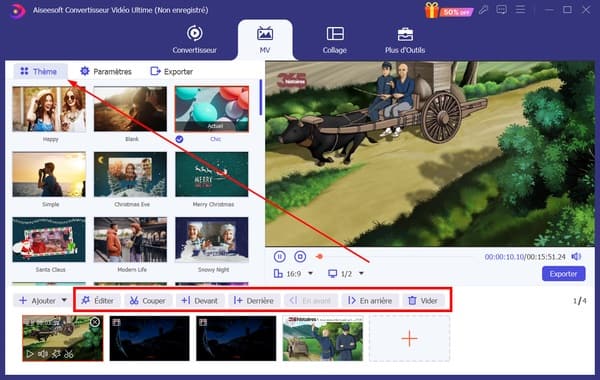Select the fourth clip with two men
The image size is (600, 380).
coord(323,338)
